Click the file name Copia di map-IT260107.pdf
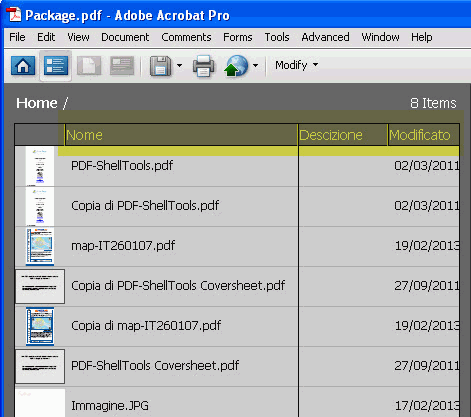Image resolution: width=471 pixels, height=417 pixels. point(146,326)
